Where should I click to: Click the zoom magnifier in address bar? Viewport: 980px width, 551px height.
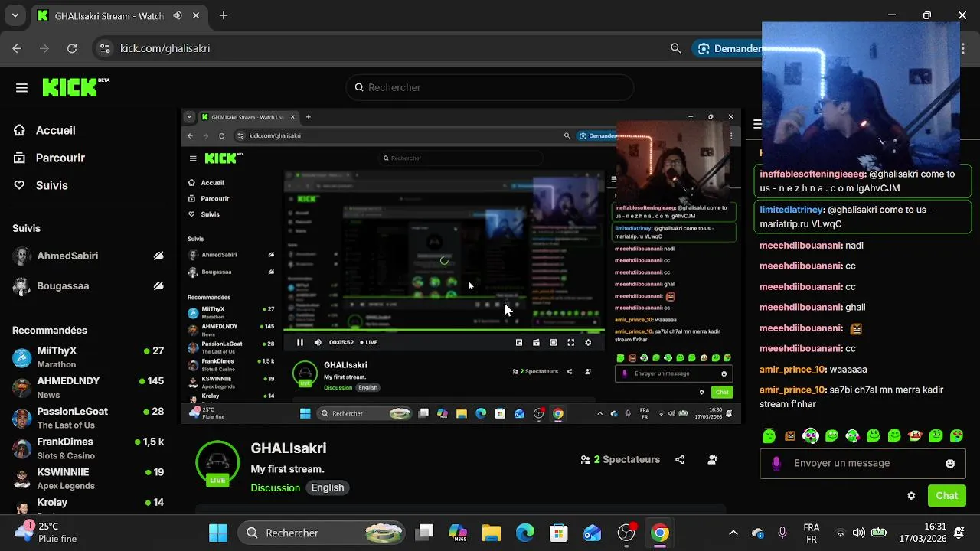coord(676,48)
